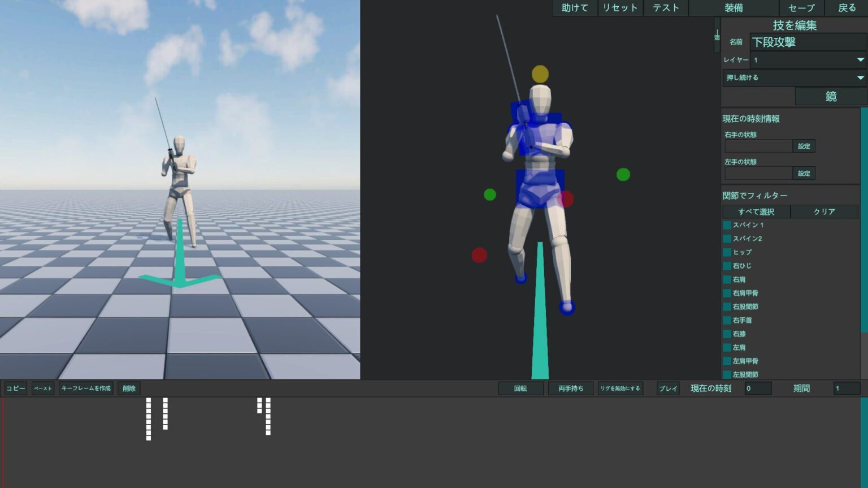This screenshot has width=868, height=488.
Task: Click the green handle left of the waist
Action: 489,195
